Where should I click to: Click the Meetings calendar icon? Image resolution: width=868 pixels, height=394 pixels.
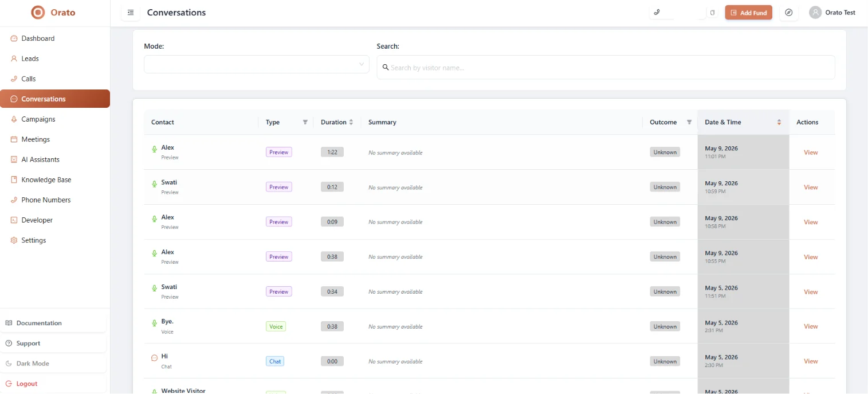[x=14, y=139]
